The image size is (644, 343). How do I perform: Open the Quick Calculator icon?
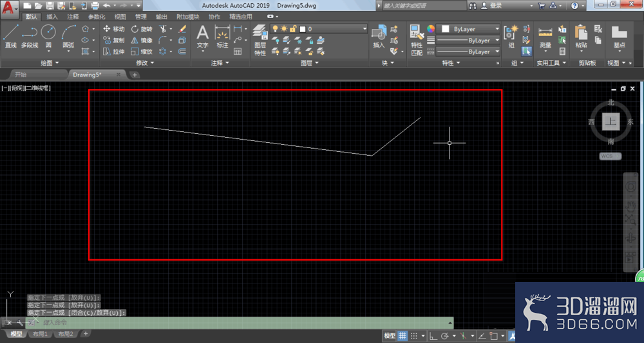(562, 51)
